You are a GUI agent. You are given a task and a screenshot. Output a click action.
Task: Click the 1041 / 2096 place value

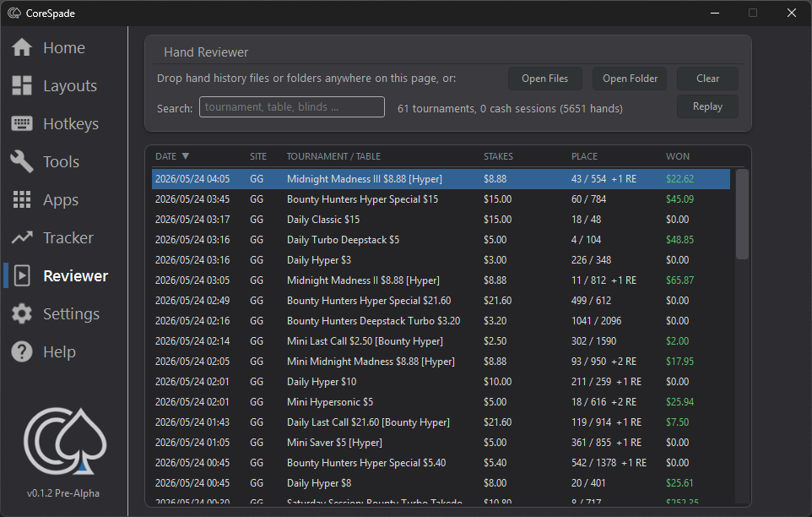click(596, 321)
